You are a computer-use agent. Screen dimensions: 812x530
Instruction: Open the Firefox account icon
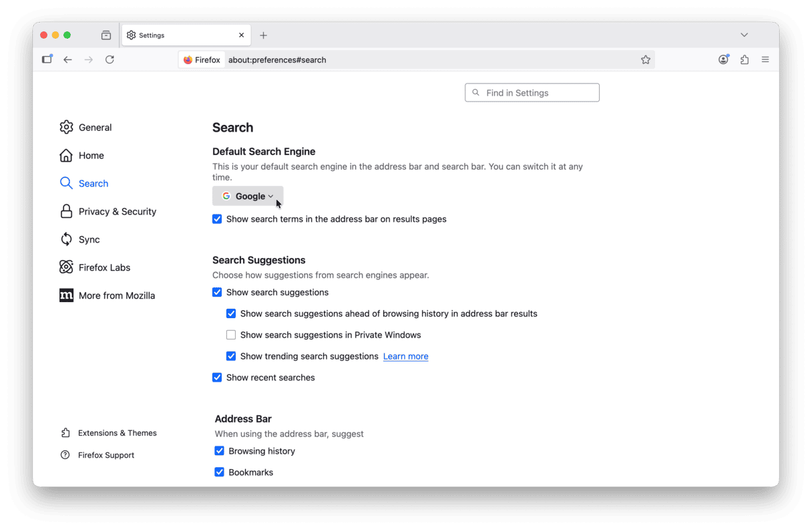click(723, 59)
